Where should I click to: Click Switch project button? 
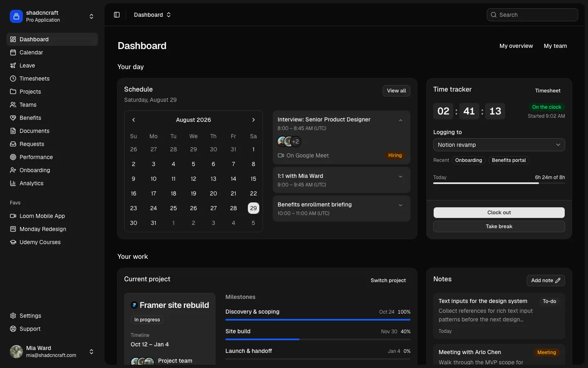[x=388, y=280]
